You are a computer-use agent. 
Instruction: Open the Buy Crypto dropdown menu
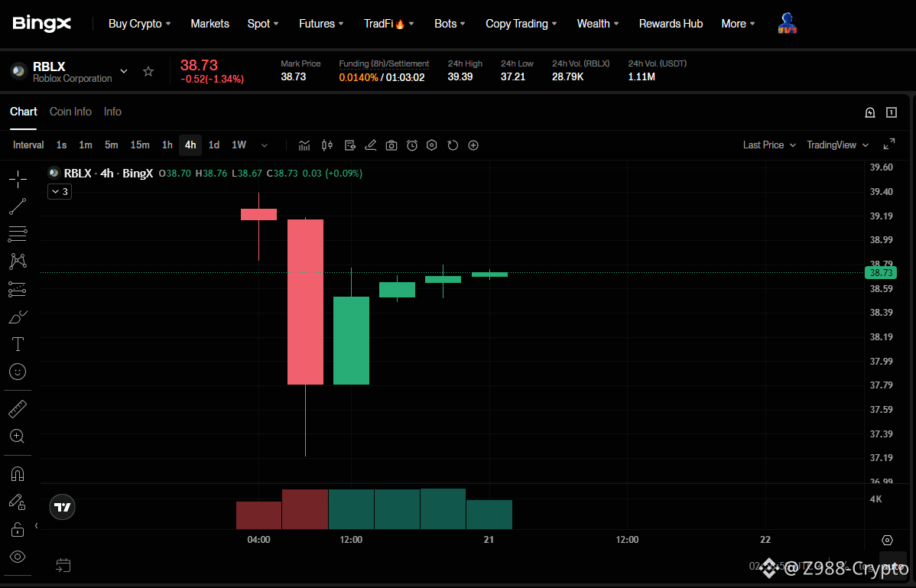[140, 24]
